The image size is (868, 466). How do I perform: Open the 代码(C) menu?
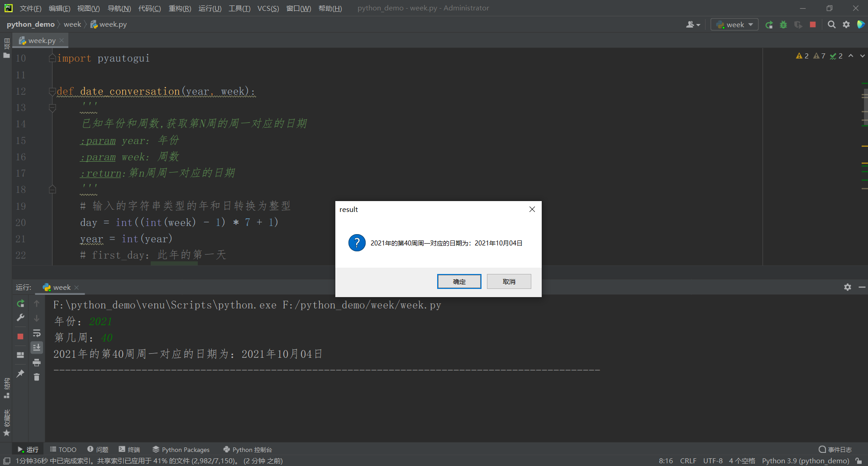tap(149, 8)
